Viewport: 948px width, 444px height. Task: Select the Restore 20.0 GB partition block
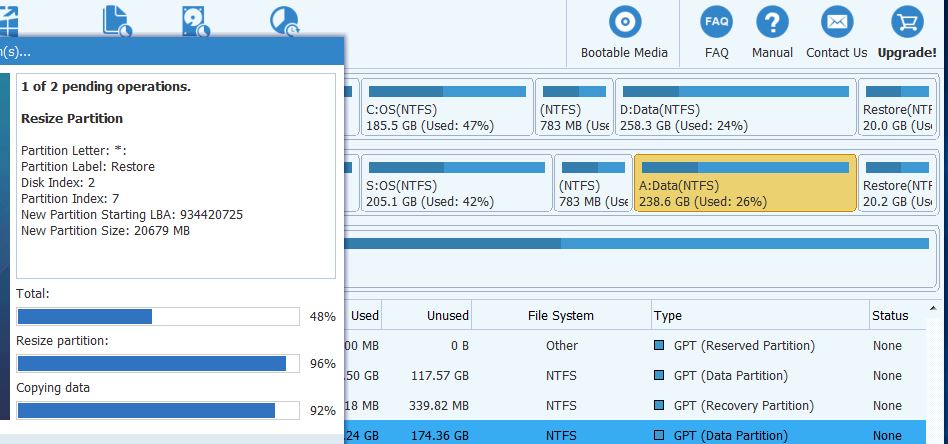point(898,106)
